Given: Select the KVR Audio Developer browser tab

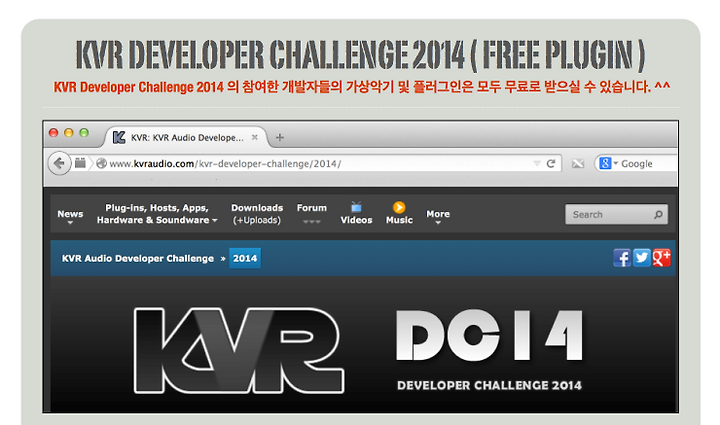Looking at the screenshot, I should (186, 137).
